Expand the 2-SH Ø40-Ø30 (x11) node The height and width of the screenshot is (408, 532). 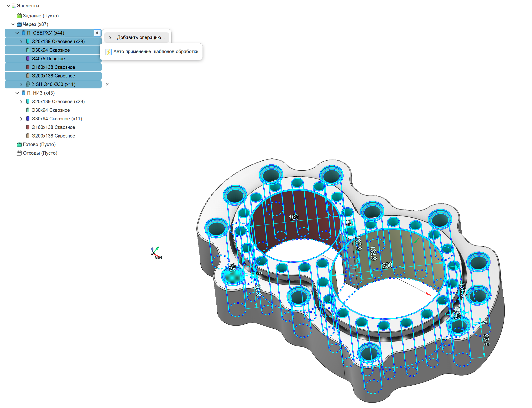click(x=21, y=84)
